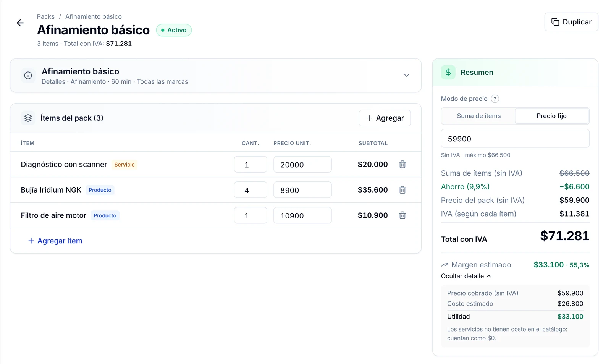Click the large $71.281 total in Resumen
Screen dimensions: 611x364
[x=565, y=236]
